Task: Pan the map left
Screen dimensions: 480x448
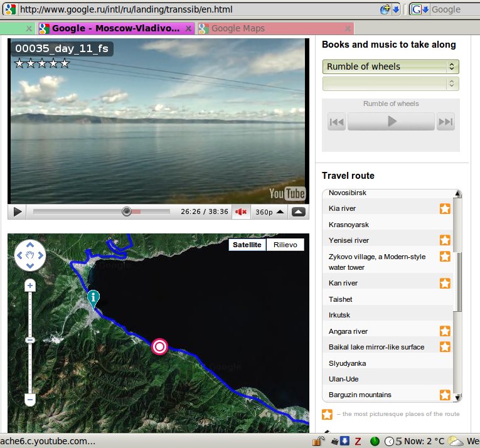Action: 19,255
